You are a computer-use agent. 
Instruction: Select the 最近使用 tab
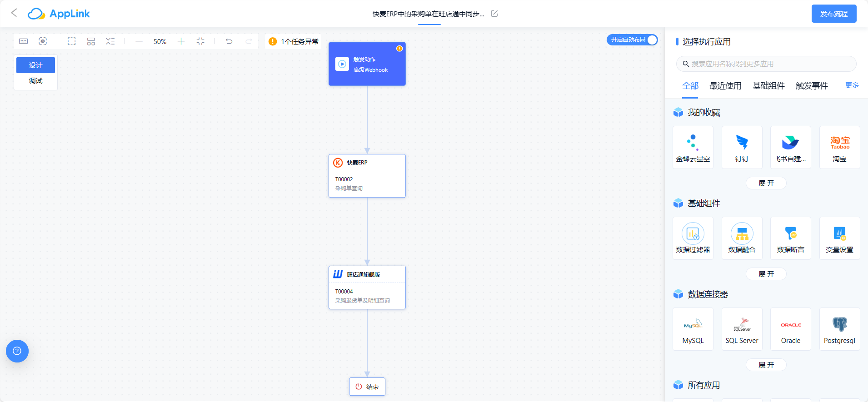(725, 86)
